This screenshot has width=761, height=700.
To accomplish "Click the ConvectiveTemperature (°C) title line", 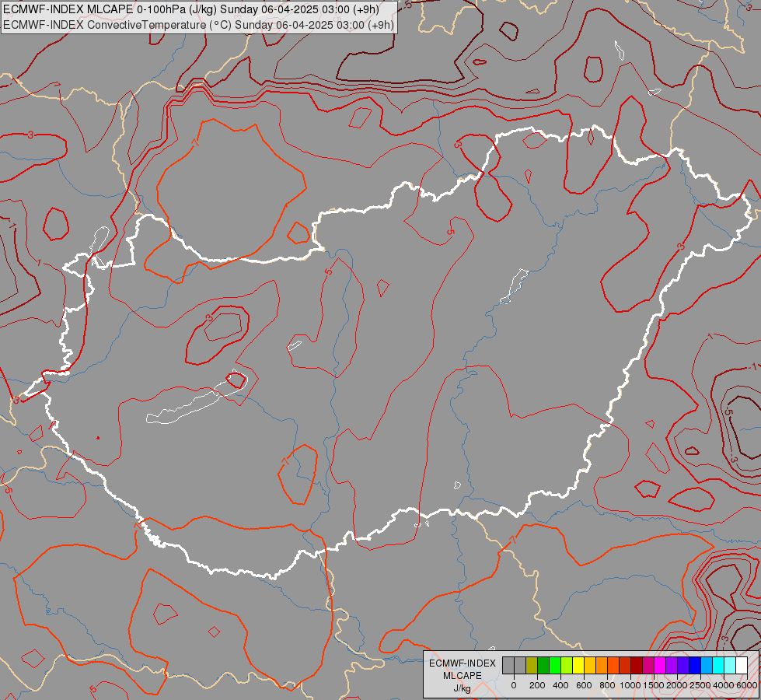I will [198, 25].
